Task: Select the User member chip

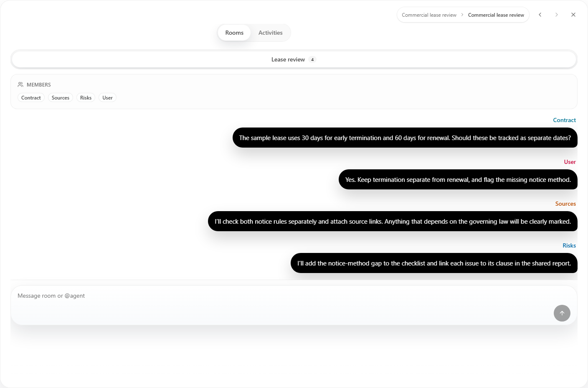Action: click(107, 98)
